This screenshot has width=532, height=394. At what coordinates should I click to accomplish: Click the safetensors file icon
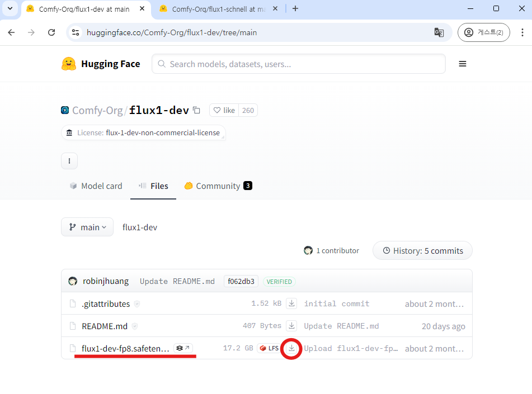click(x=73, y=348)
